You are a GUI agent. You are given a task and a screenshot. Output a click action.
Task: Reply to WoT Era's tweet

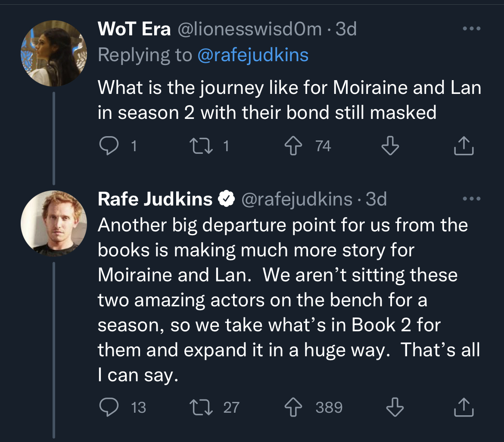click(109, 146)
